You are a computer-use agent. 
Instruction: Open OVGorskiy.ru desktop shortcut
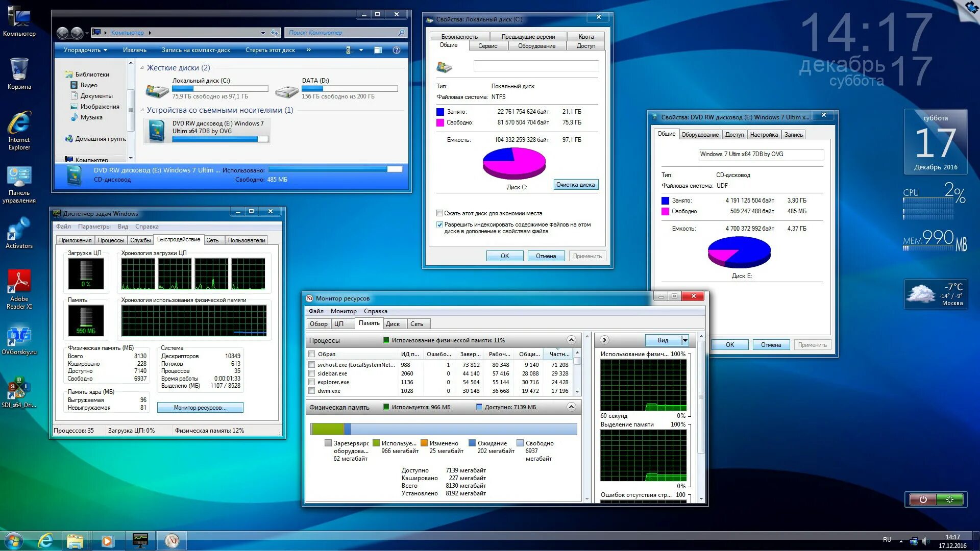coord(19,341)
